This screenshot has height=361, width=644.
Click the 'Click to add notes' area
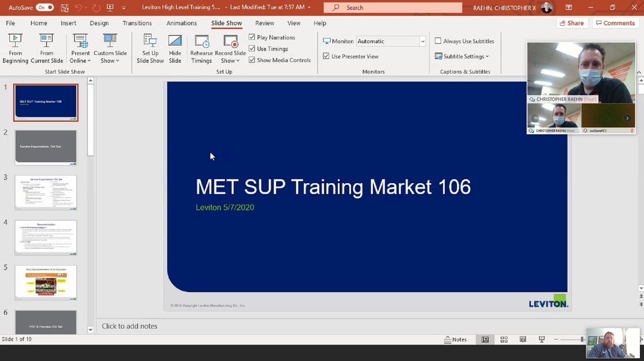pyautogui.click(x=129, y=326)
